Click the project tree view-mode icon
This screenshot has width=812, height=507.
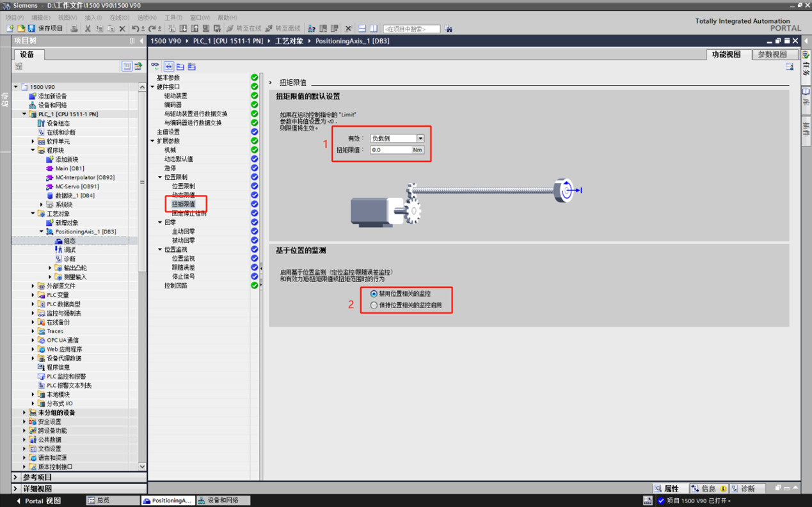click(x=127, y=66)
